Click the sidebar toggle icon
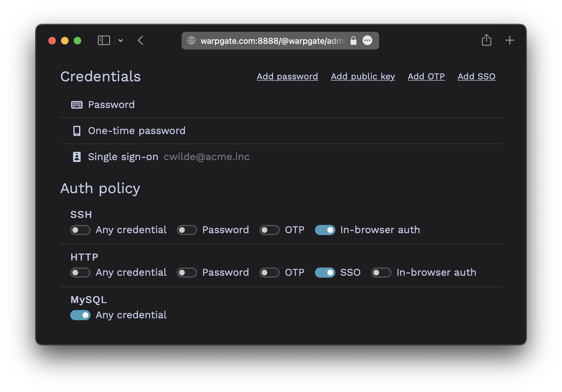Image resolution: width=562 pixels, height=392 pixels. (104, 40)
